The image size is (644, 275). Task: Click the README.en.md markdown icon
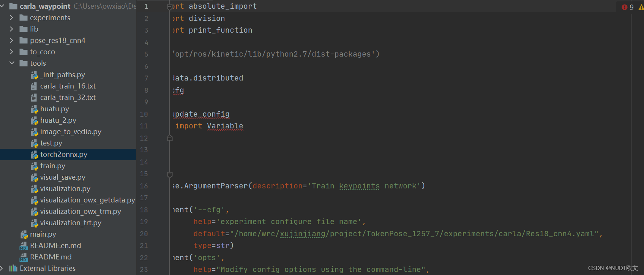coord(24,246)
